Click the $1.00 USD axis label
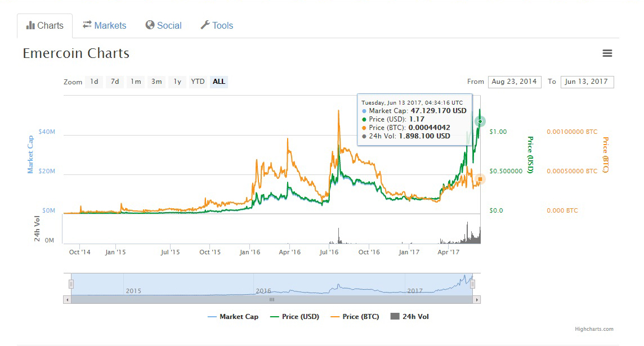Viewport: 644px width, 346px height. tap(498, 132)
